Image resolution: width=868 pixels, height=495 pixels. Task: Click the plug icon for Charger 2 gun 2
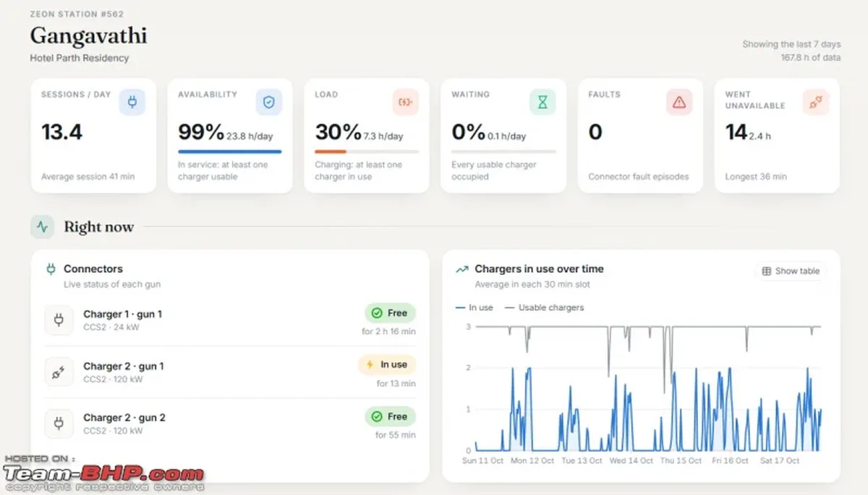click(59, 423)
